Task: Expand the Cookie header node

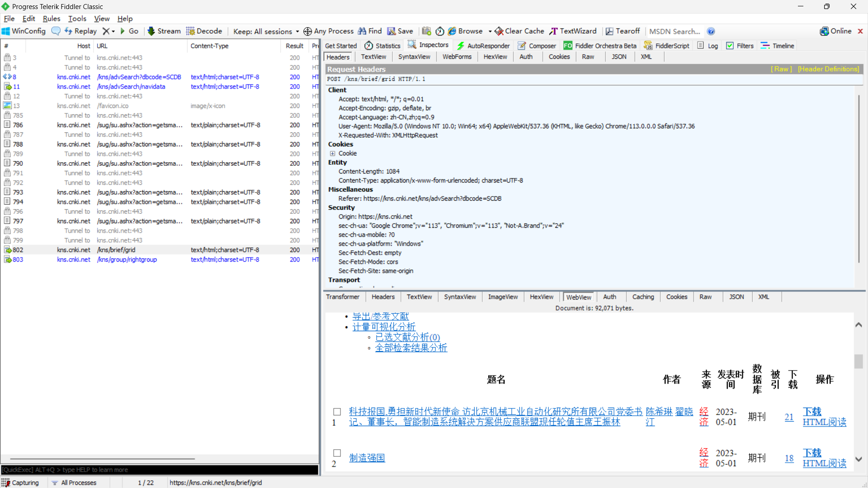Action: pos(332,154)
